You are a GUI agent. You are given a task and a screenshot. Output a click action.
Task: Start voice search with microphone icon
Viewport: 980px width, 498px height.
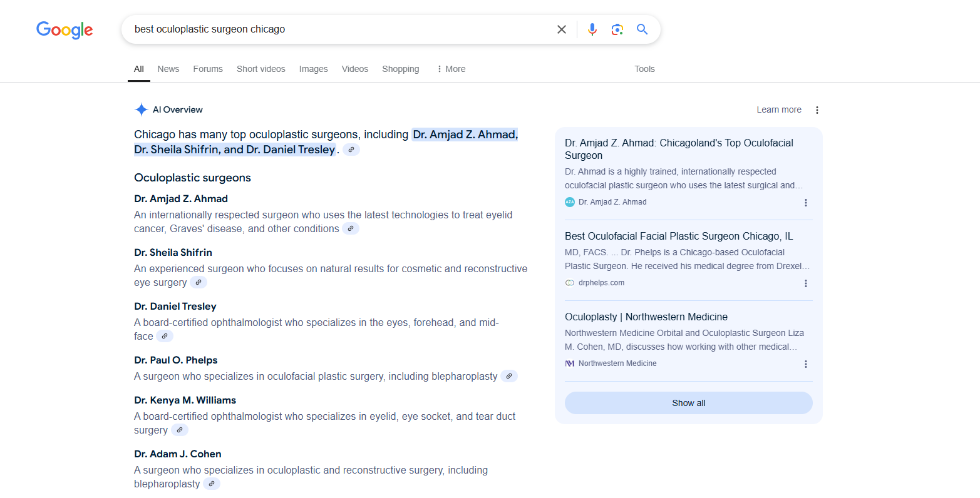[x=592, y=29]
